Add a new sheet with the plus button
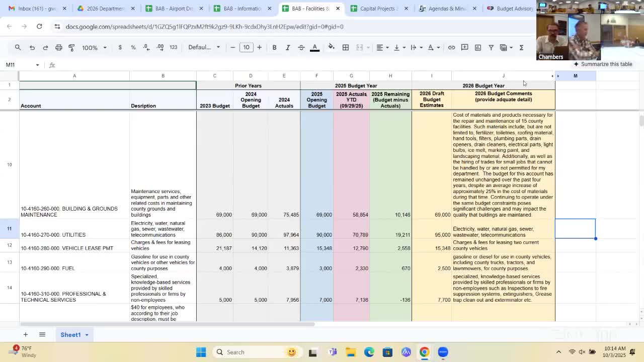 coord(25,334)
